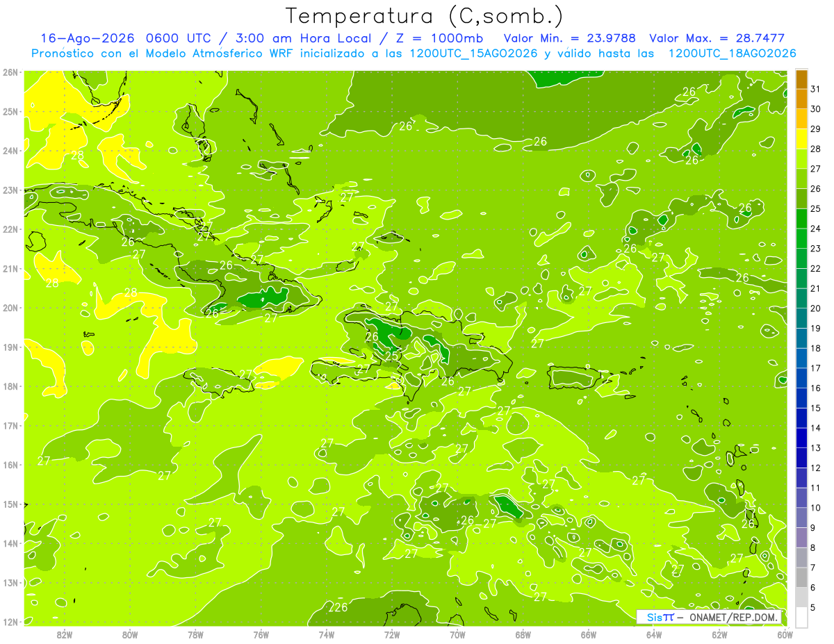The image size is (834, 644).
Task: Click the title "Temperatura (C,somb.)"
Action: 425,15
